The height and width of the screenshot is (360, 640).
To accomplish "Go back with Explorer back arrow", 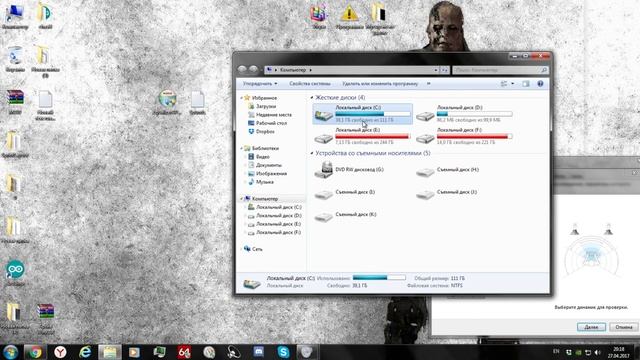I will 242,69.
